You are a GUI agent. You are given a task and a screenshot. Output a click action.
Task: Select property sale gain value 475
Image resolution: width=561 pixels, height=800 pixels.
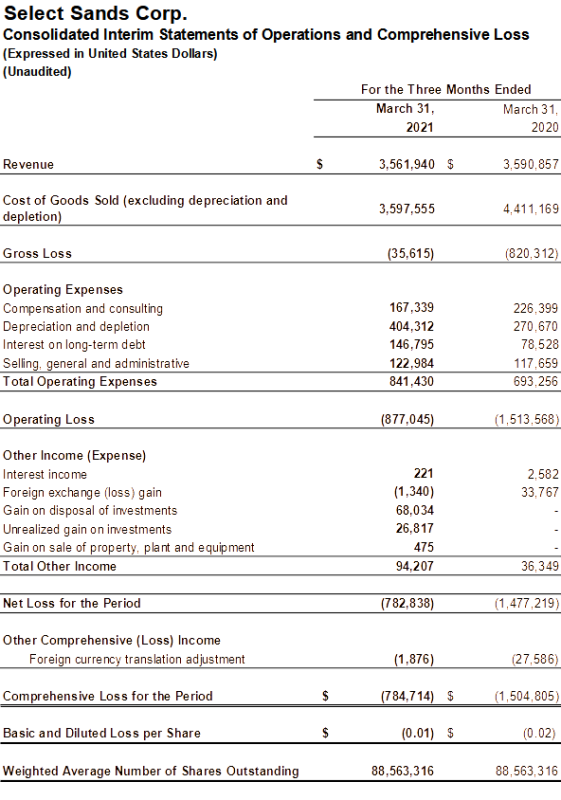pyautogui.click(x=424, y=547)
